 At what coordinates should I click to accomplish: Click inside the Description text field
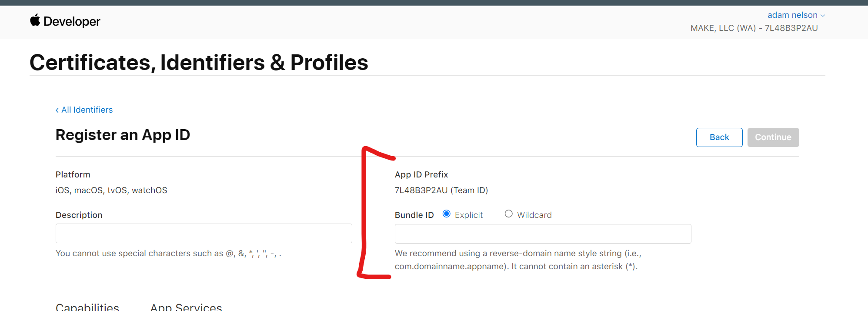[204, 233]
